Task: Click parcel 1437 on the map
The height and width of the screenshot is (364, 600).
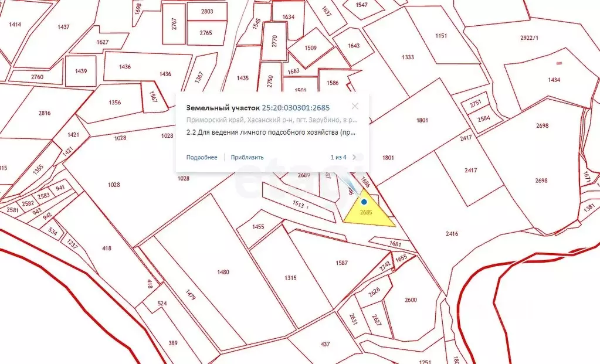Action: [x=63, y=27]
